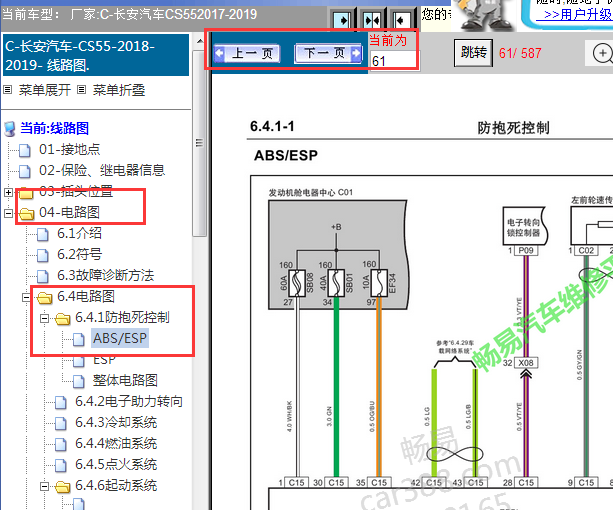Open 6.3故障诊断方法 page
This screenshot has width=613, height=510.
tap(106, 276)
